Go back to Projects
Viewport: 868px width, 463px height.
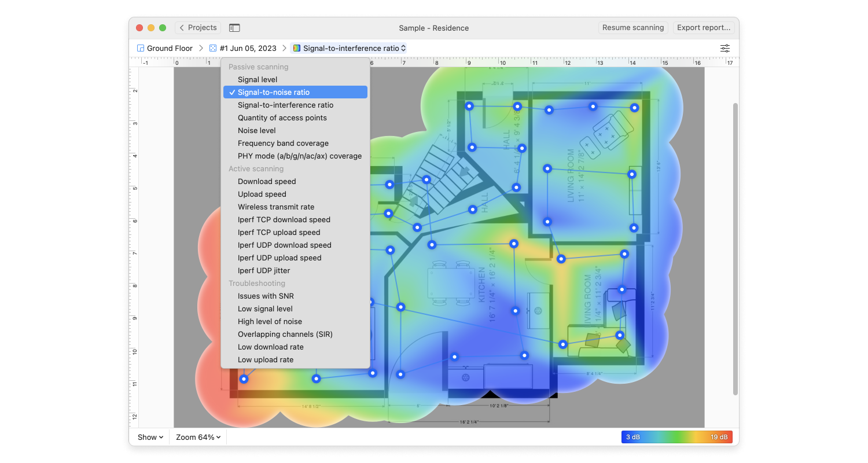[197, 28]
